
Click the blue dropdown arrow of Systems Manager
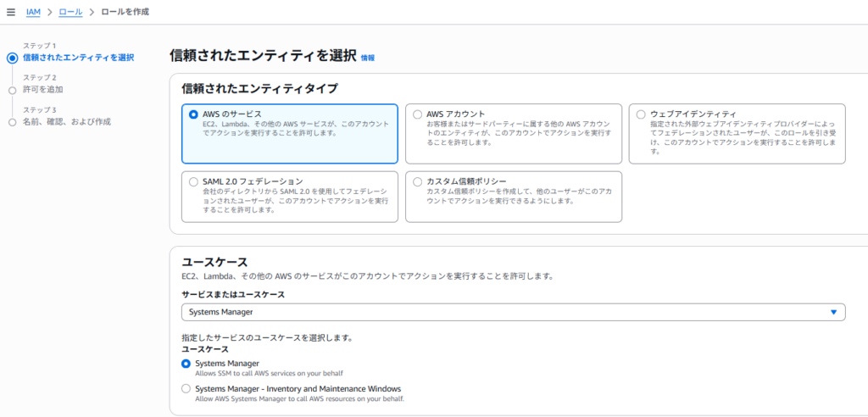pyautogui.click(x=834, y=313)
